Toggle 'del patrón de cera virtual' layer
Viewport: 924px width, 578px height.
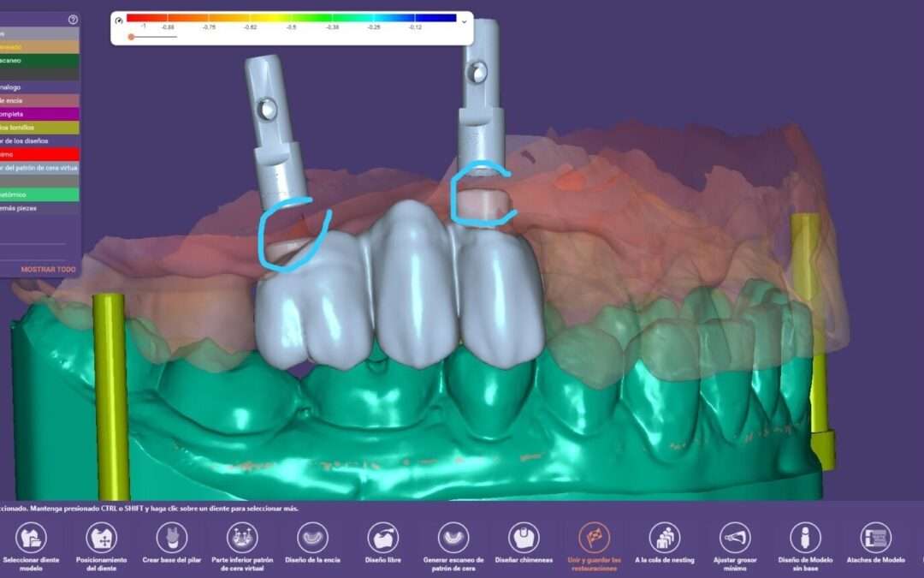(39, 168)
